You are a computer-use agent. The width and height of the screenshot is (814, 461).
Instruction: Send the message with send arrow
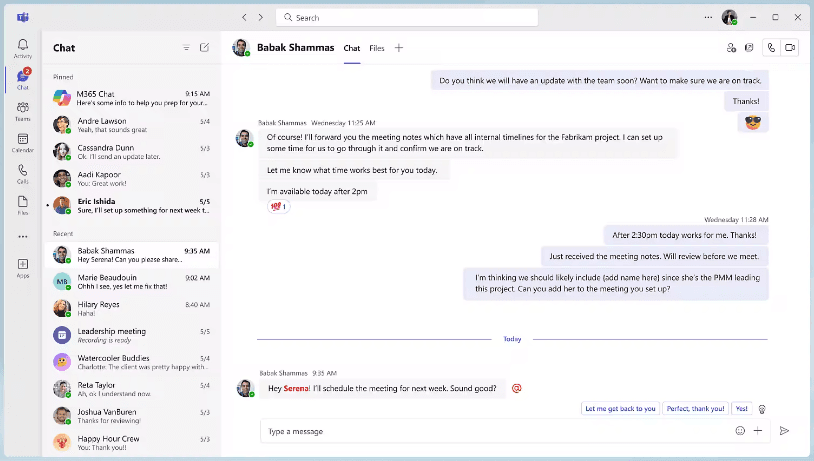(784, 431)
